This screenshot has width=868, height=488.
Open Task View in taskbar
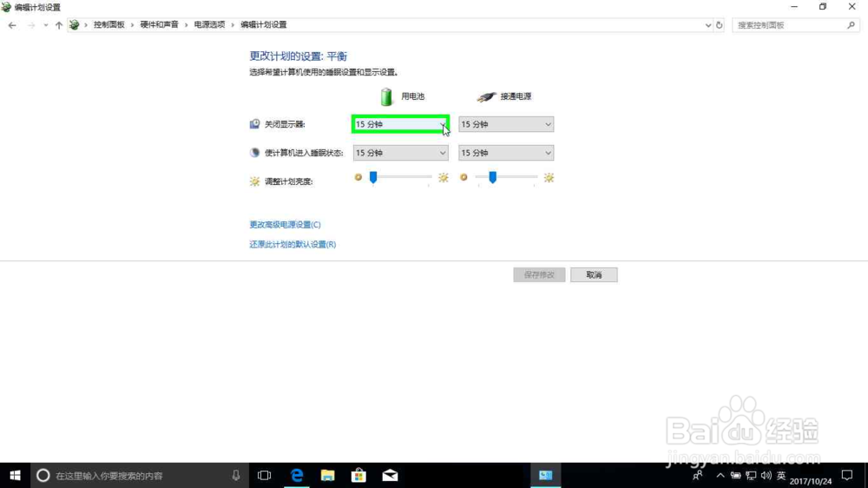point(265,475)
